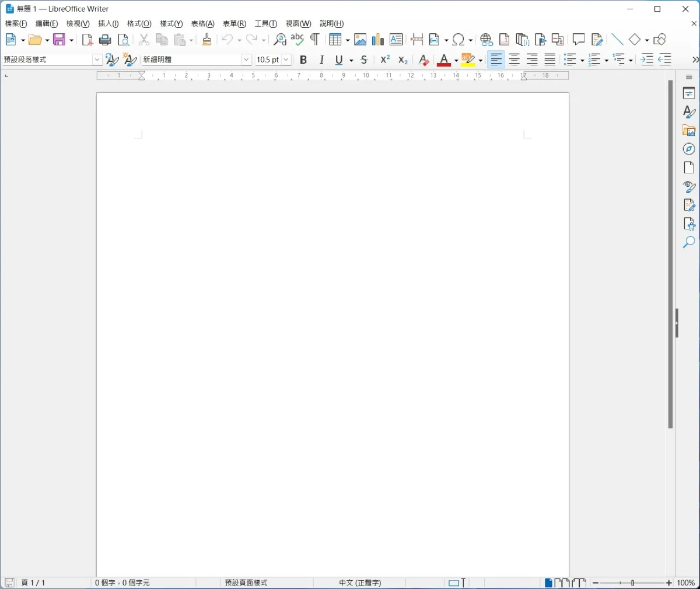Image resolution: width=700 pixels, height=589 pixels.
Task: Toggle Bold formatting
Action: tap(303, 60)
